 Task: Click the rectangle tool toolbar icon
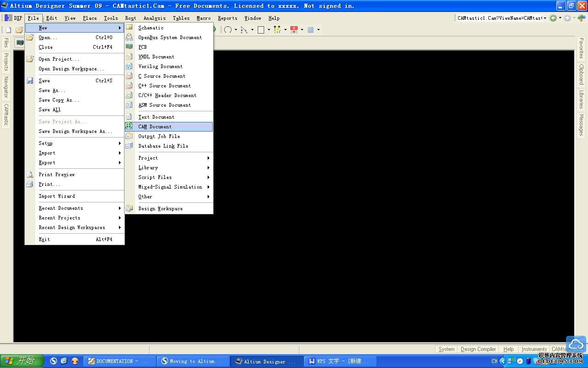click(261, 29)
